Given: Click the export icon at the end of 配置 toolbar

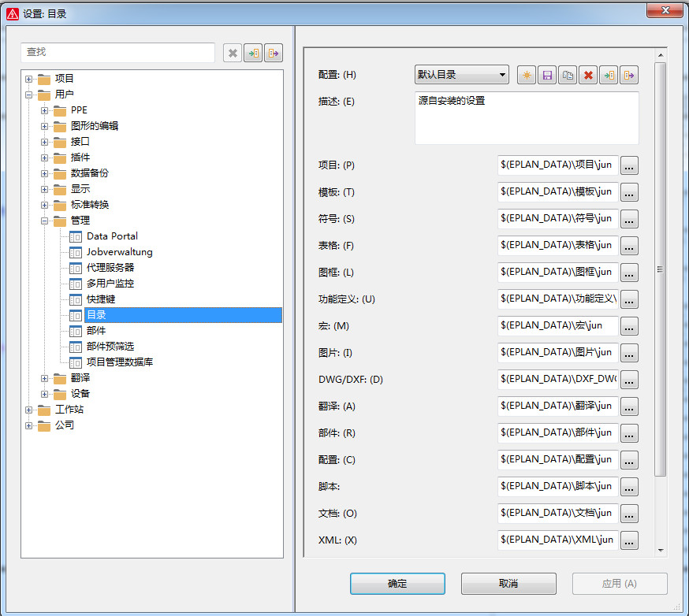Looking at the screenshot, I should (x=628, y=76).
